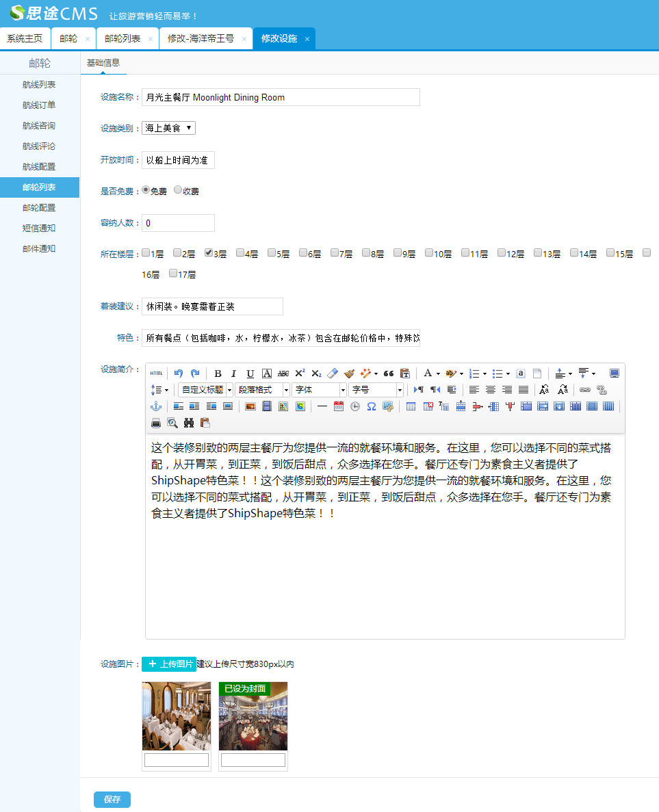Image resolution: width=659 pixels, height=812 pixels.
Task: Select the 收费 radio button
Action: (x=178, y=191)
